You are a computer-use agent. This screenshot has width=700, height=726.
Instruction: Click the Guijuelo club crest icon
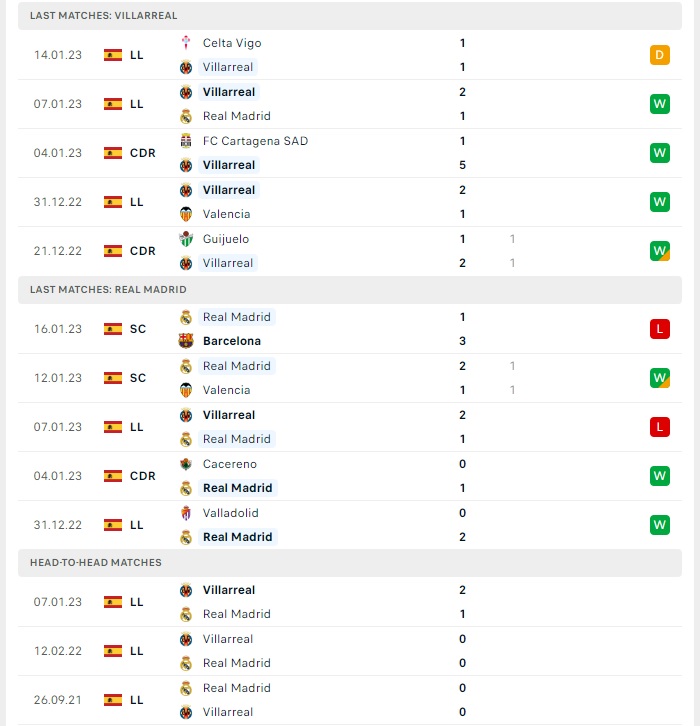point(186,239)
